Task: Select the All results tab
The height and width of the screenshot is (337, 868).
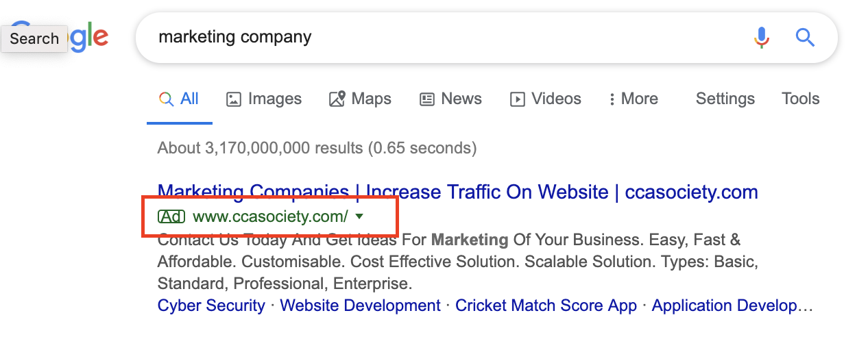Action: pos(180,99)
